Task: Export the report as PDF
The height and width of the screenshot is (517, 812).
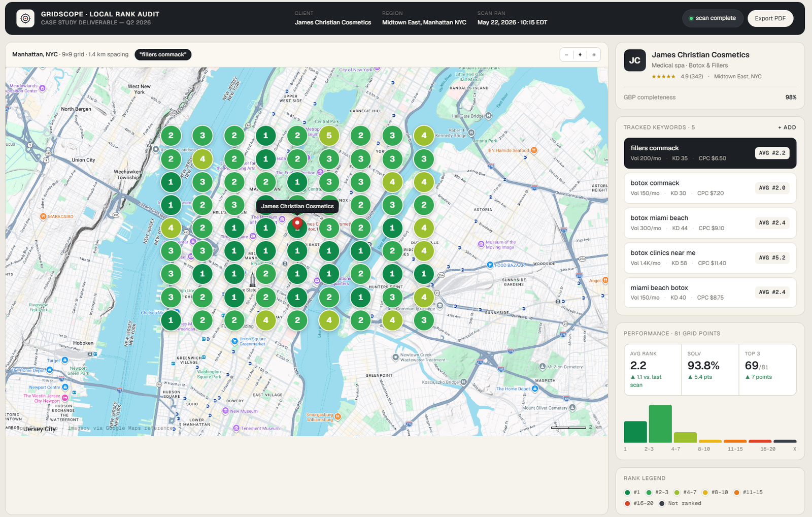Action: (x=770, y=18)
